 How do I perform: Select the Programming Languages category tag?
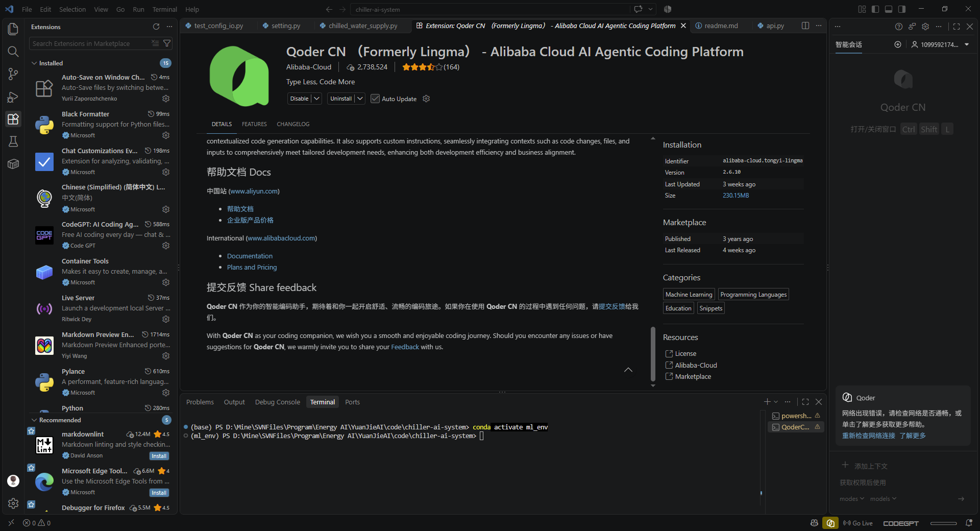(753, 294)
